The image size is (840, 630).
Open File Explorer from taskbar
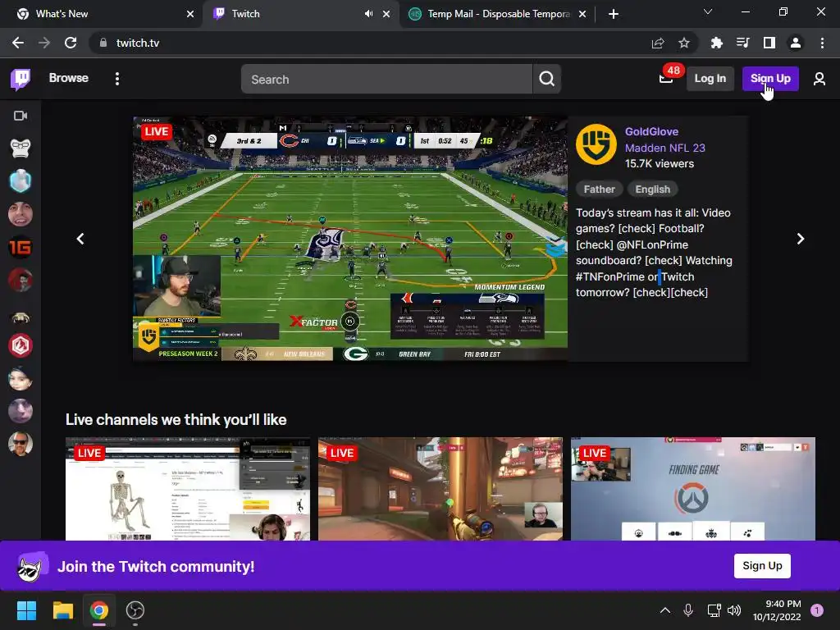pos(62,610)
